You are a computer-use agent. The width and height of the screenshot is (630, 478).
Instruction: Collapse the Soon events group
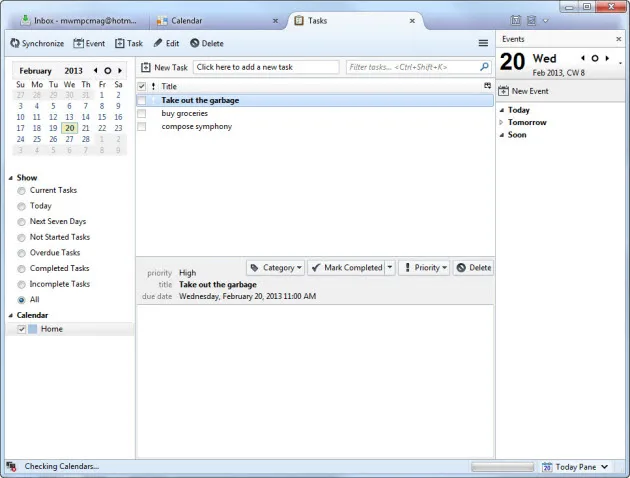(501, 135)
